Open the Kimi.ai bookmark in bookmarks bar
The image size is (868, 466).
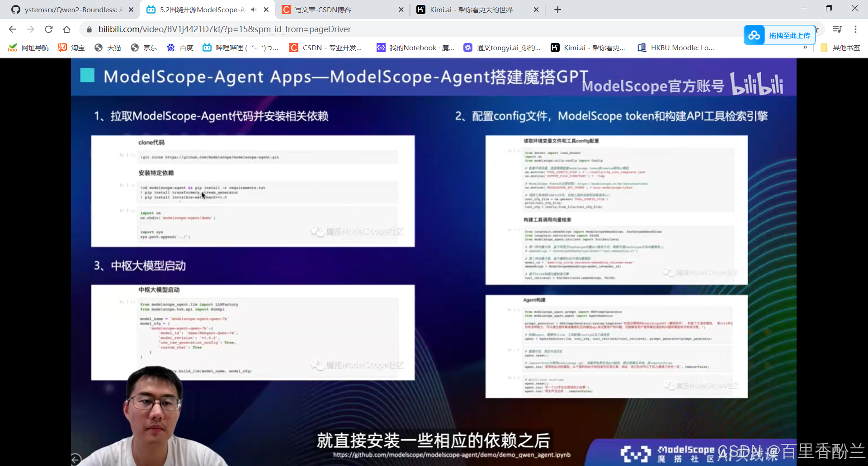[x=588, y=48]
